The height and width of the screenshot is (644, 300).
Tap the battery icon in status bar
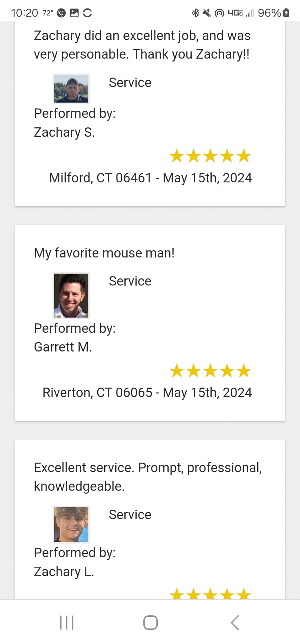(286, 13)
